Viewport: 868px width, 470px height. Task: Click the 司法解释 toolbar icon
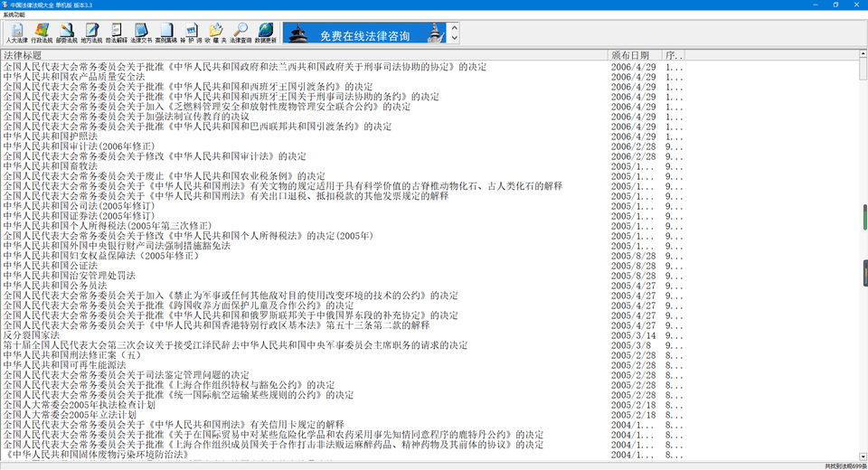point(117,33)
